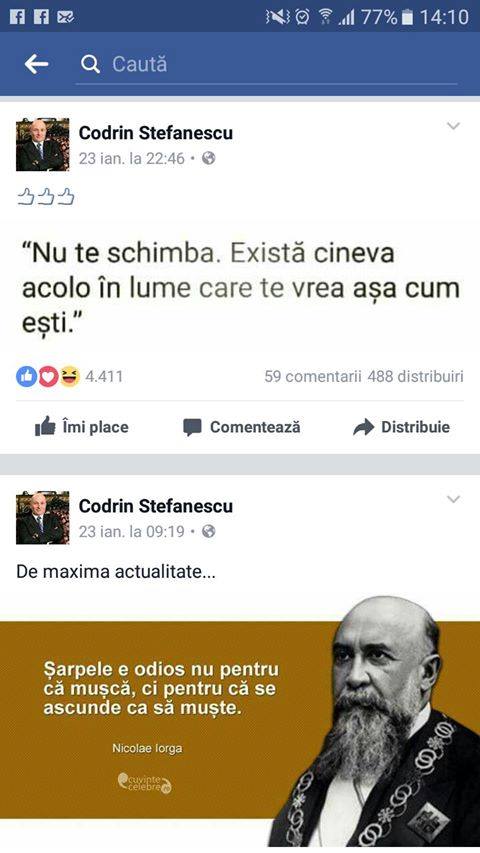View 4.411 reactions count
Image resolution: width=480 pixels, height=853 pixels.
coord(104,376)
